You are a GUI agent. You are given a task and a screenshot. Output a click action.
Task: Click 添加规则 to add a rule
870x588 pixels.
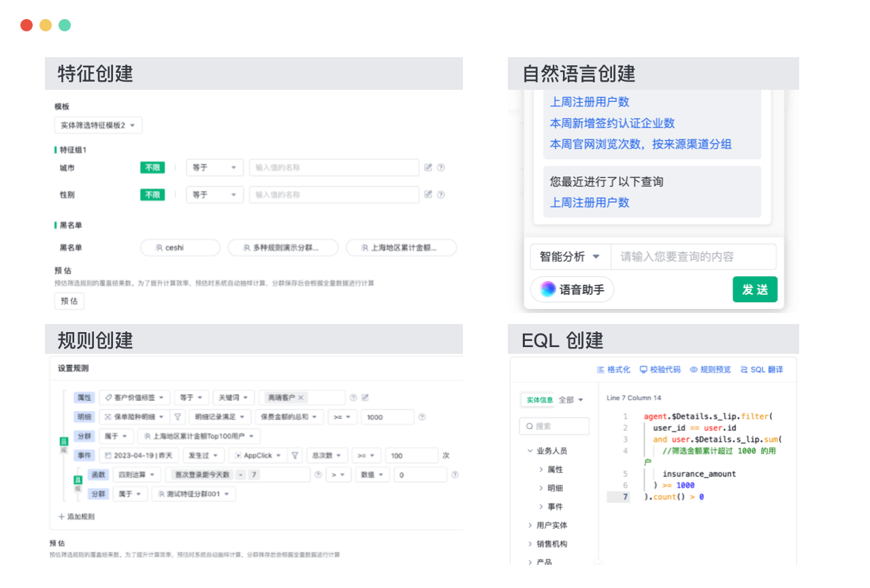tap(76, 517)
